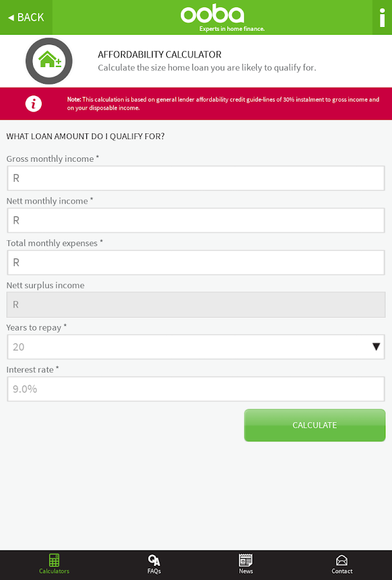Go back using the BACK button

[26, 17]
